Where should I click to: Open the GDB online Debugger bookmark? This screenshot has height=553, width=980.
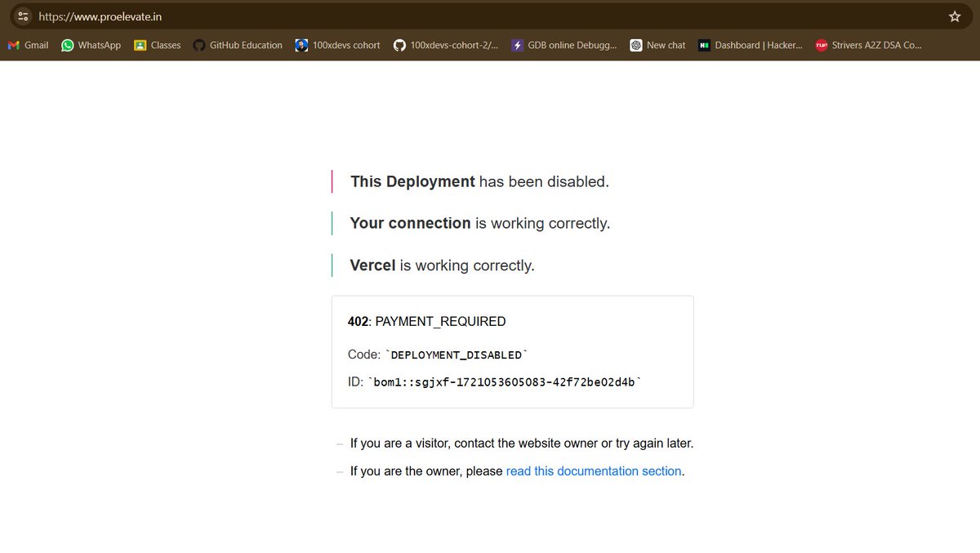click(x=564, y=46)
